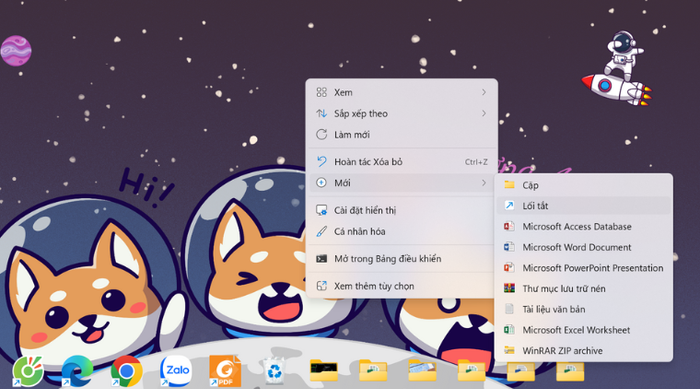Viewport: 700px width, 389px height.
Task: Select the Zalo desktop shortcut
Action: [175, 371]
